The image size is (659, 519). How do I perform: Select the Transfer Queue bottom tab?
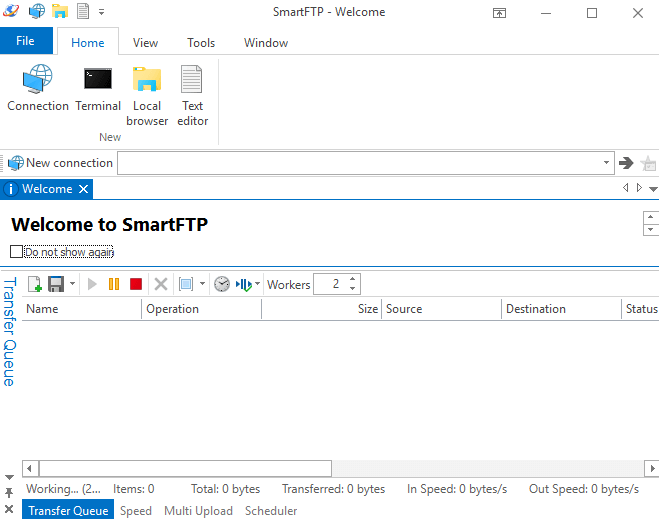pyautogui.click(x=68, y=510)
